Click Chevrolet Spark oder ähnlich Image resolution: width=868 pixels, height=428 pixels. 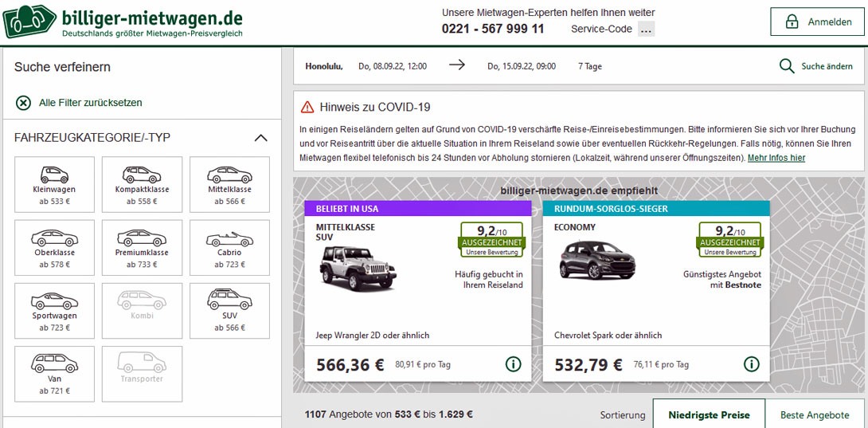tap(608, 336)
